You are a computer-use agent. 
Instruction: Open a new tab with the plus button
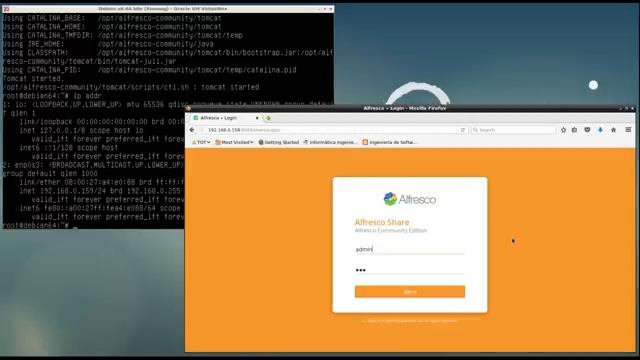(268, 118)
